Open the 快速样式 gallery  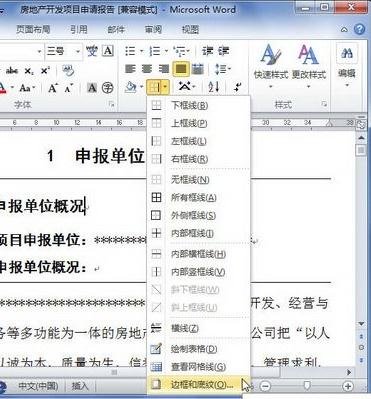pyautogui.click(x=271, y=66)
